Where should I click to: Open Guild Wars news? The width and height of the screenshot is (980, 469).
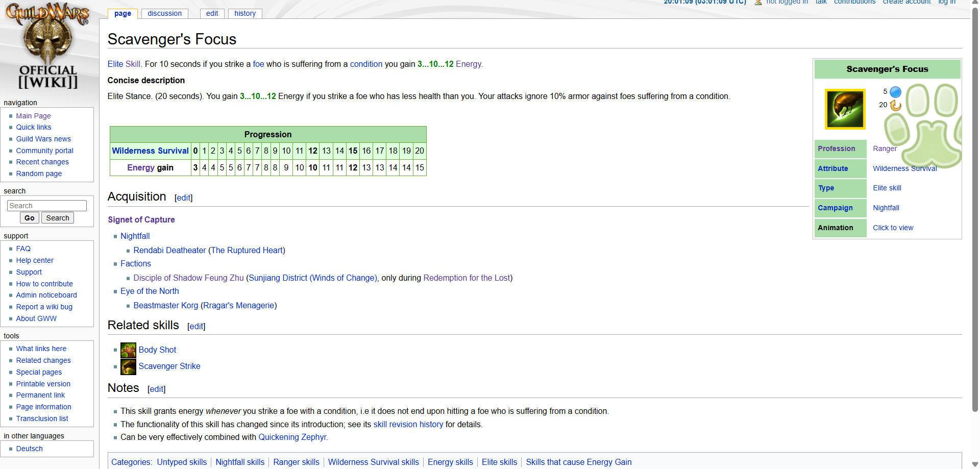43,139
